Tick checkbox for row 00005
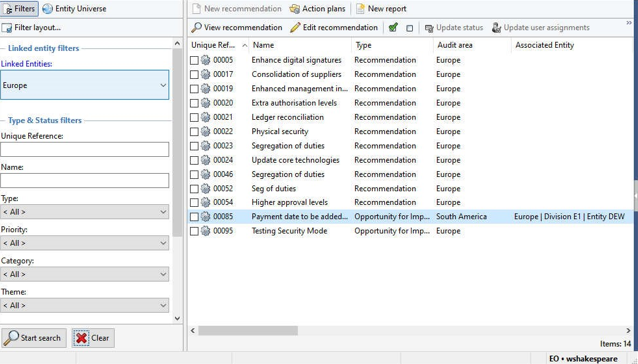The image size is (638, 364). pos(194,61)
